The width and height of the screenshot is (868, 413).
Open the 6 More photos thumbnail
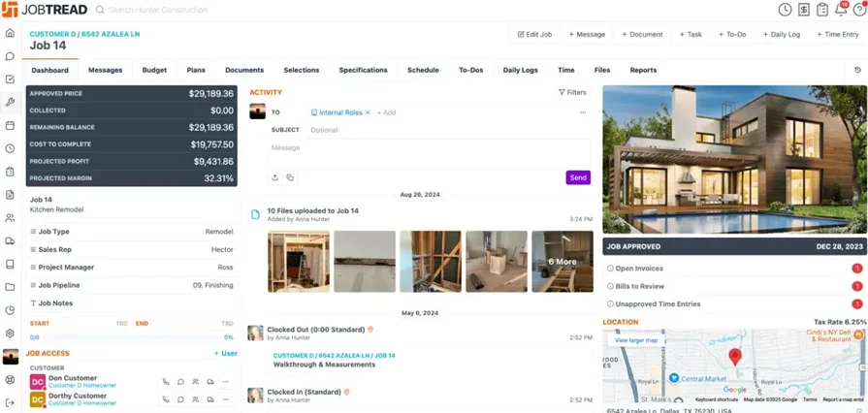click(563, 262)
